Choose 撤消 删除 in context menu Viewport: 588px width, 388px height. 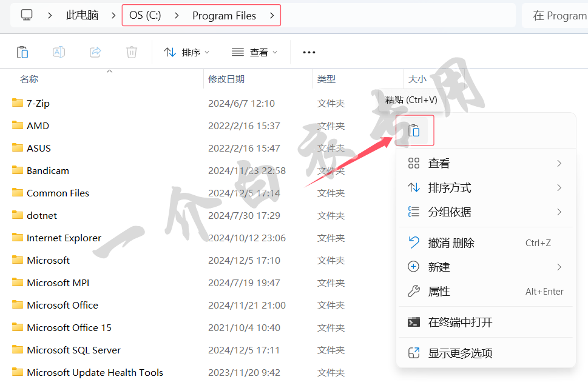tap(485, 243)
